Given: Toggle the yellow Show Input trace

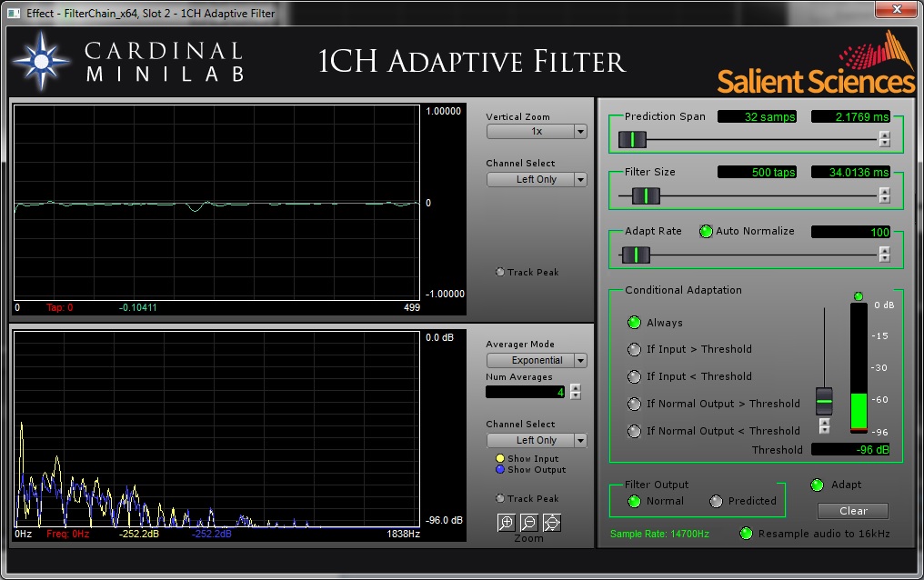Looking at the screenshot, I should click(500, 458).
